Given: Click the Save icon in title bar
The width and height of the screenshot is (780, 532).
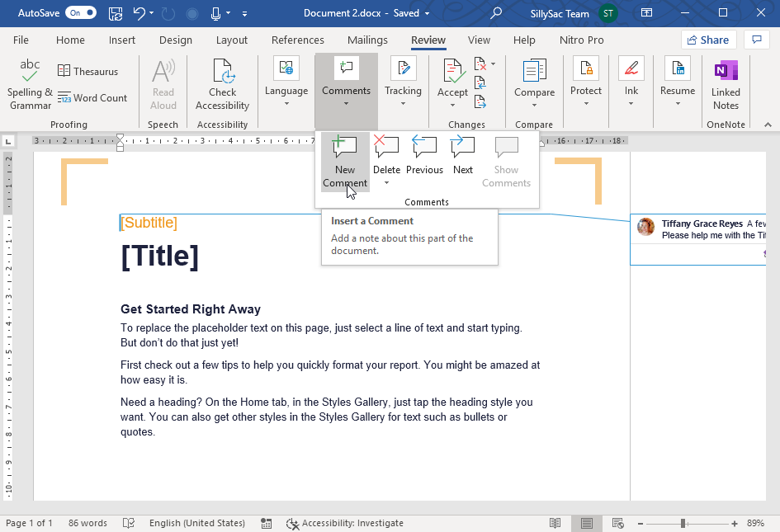Looking at the screenshot, I should [x=116, y=13].
